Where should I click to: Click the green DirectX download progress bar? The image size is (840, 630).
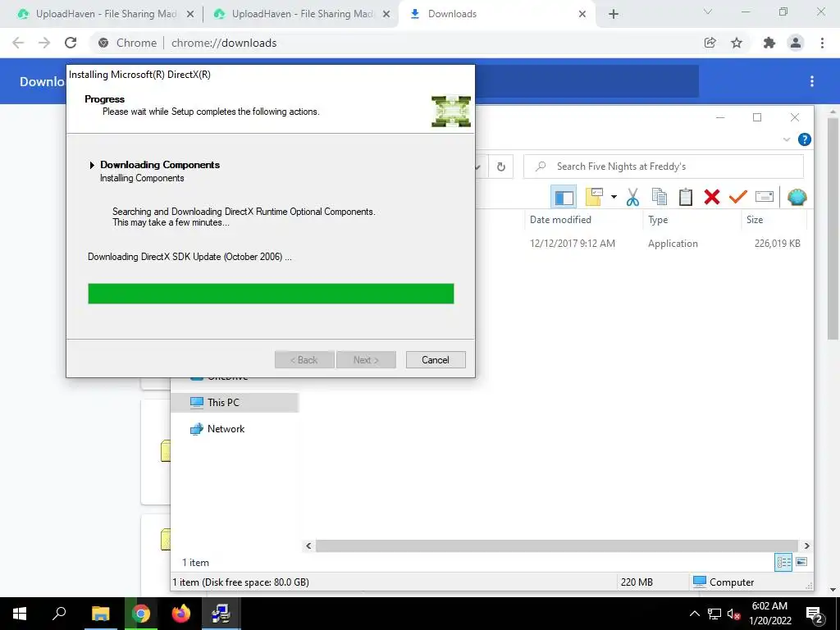point(271,294)
